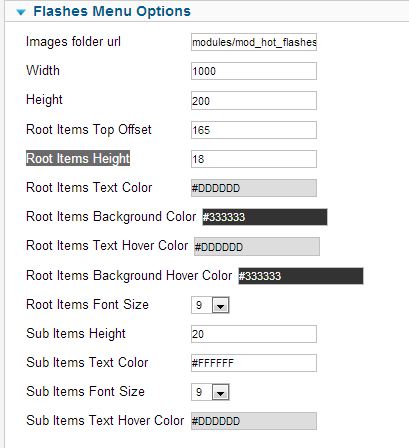Select the Height field showing 200
This screenshot has height=448, width=409.
coord(254,101)
